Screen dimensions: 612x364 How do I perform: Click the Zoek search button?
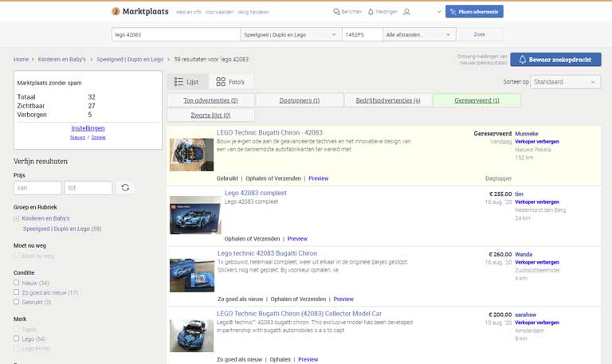479,34
